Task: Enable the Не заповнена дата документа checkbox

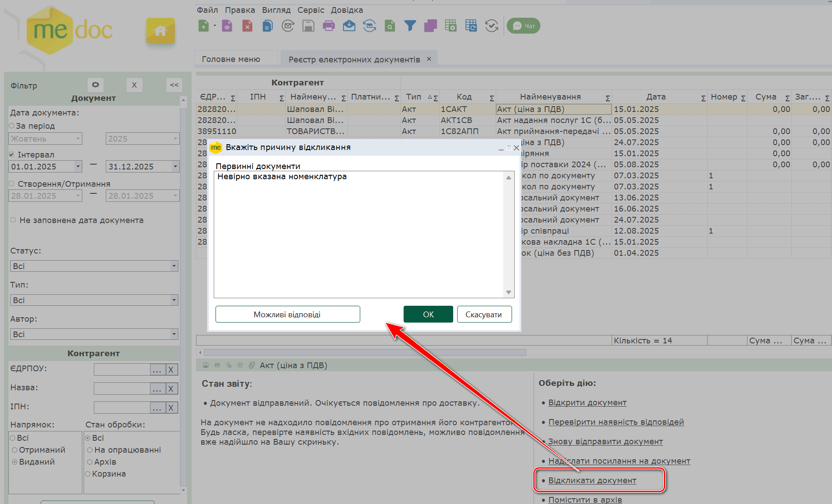Action: point(13,220)
